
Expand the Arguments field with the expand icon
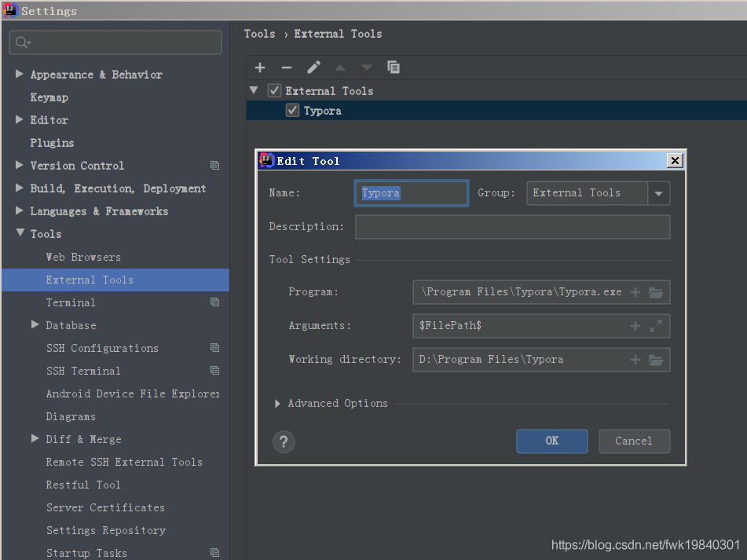click(657, 326)
